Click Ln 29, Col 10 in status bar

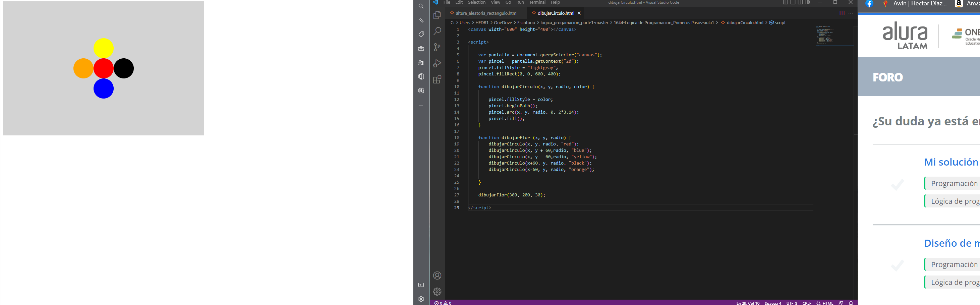tap(748, 303)
